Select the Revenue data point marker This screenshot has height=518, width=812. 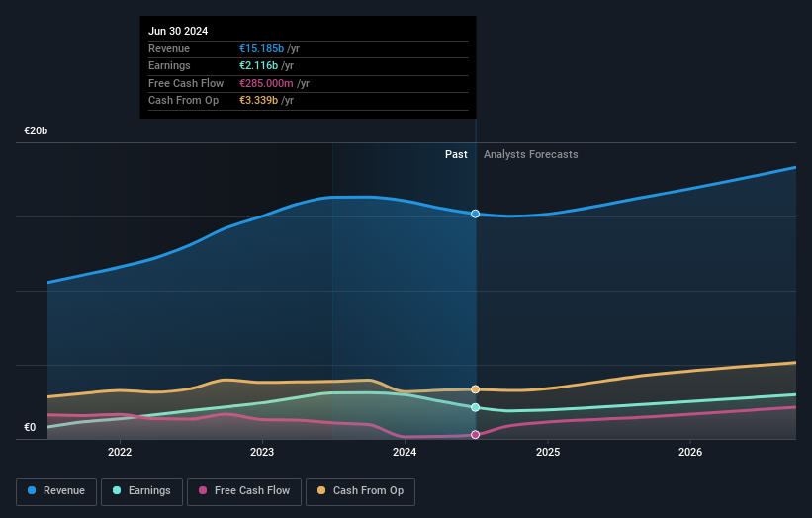coord(475,214)
